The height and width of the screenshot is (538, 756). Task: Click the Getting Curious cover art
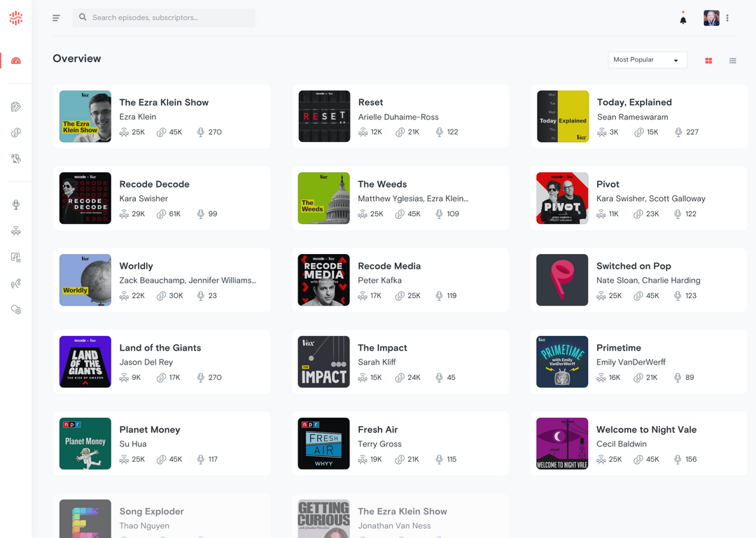point(323,518)
